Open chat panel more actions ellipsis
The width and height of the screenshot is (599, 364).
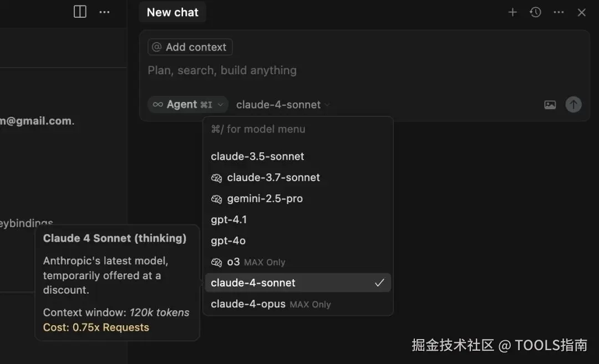pos(559,12)
